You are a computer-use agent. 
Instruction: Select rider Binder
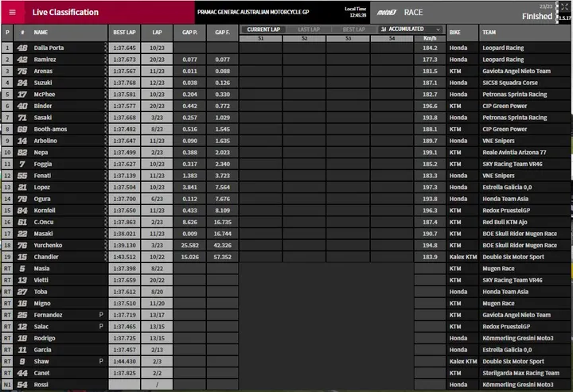(x=43, y=107)
